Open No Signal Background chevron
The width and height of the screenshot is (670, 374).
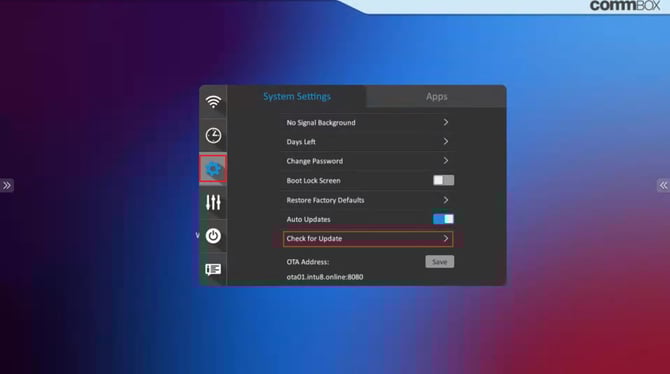(x=446, y=122)
